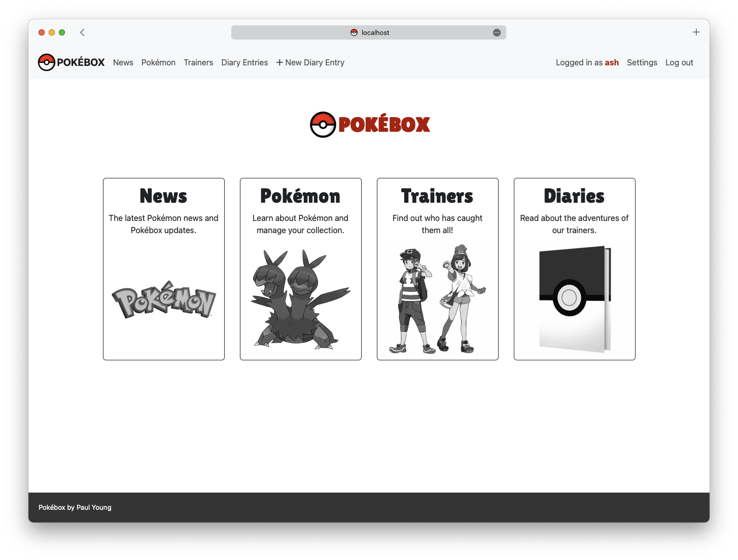The width and height of the screenshot is (738, 560).
Task: Click the pokeball diary book image
Action: coord(575,299)
